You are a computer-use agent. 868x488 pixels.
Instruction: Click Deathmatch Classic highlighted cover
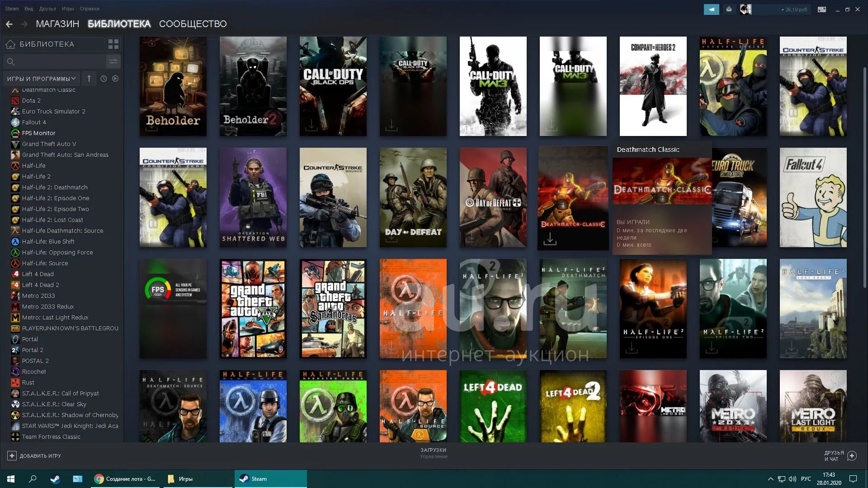click(573, 198)
